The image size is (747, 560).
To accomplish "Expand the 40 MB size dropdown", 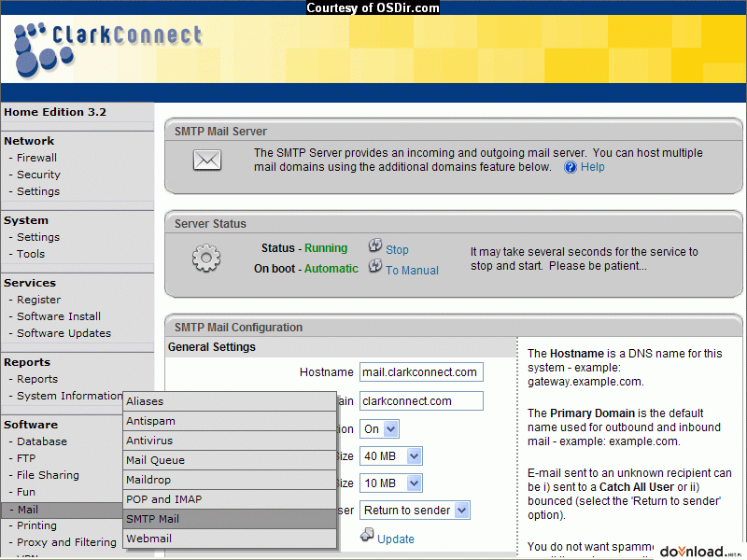I will tap(390, 456).
